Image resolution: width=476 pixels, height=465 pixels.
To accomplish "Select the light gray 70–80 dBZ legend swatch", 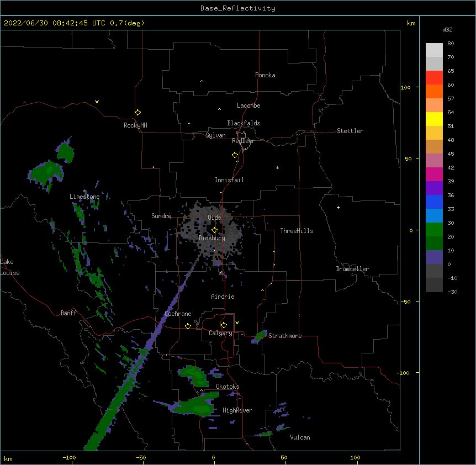I will tap(434, 50).
